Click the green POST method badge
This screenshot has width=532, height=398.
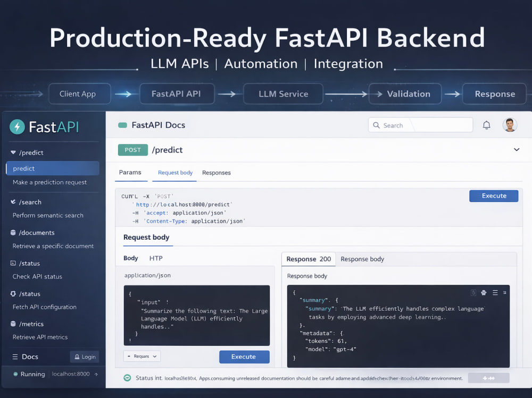click(x=132, y=150)
